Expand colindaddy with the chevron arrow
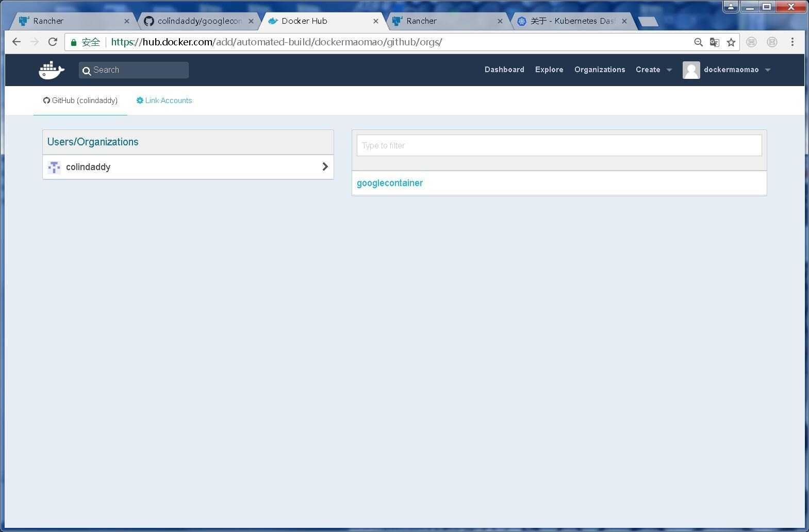This screenshot has height=532, width=809. click(x=325, y=167)
